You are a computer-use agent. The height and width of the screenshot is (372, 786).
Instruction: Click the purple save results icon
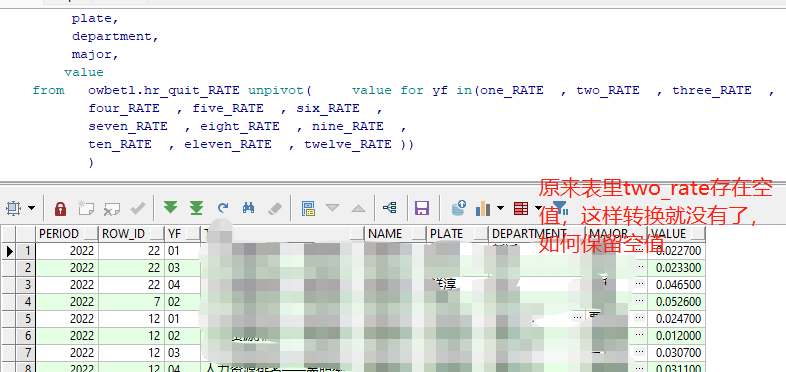coord(422,208)
